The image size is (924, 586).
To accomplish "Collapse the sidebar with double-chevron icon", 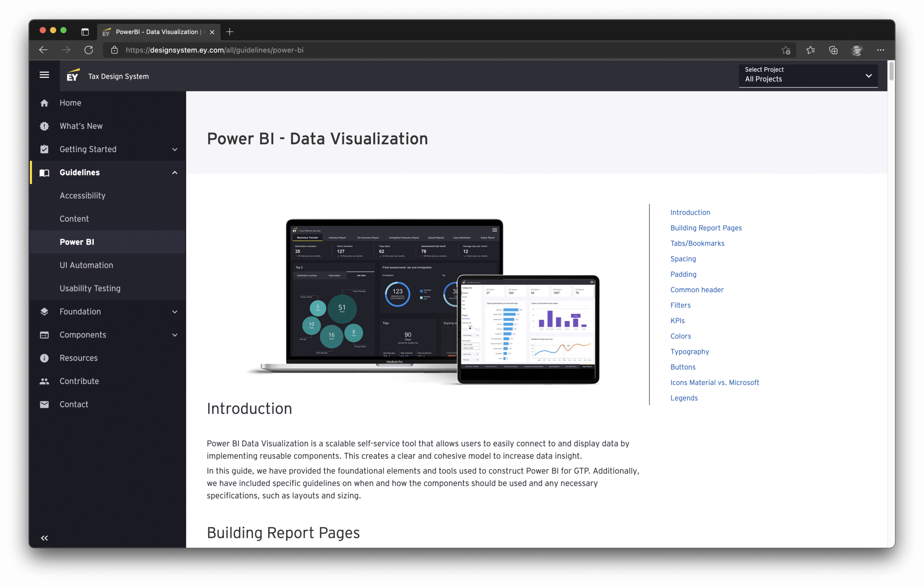I will pos(44,538).
